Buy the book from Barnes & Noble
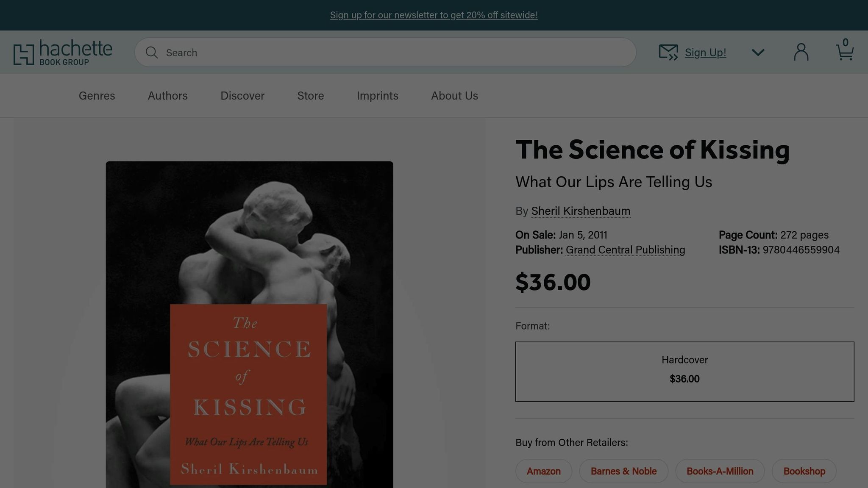The image size is (868, 488). 623,471
